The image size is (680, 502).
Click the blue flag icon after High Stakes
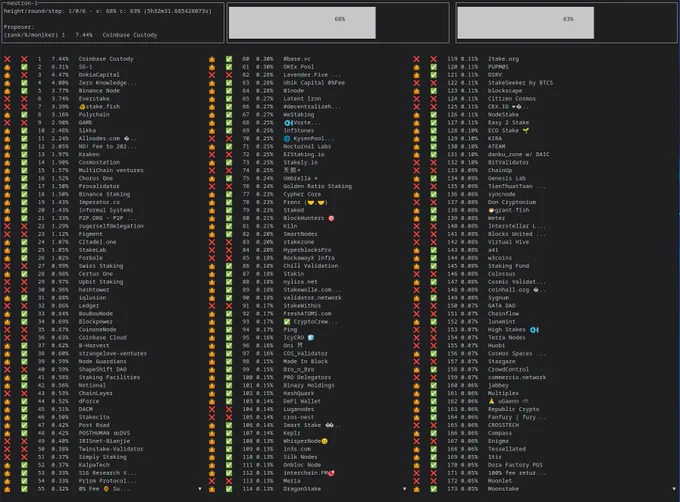pos(534,329)
